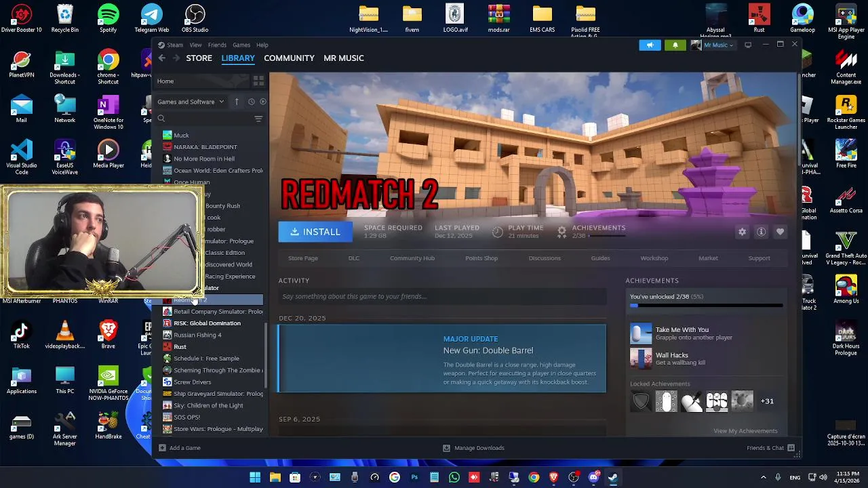Go forward with the navigation arrow

176,58
